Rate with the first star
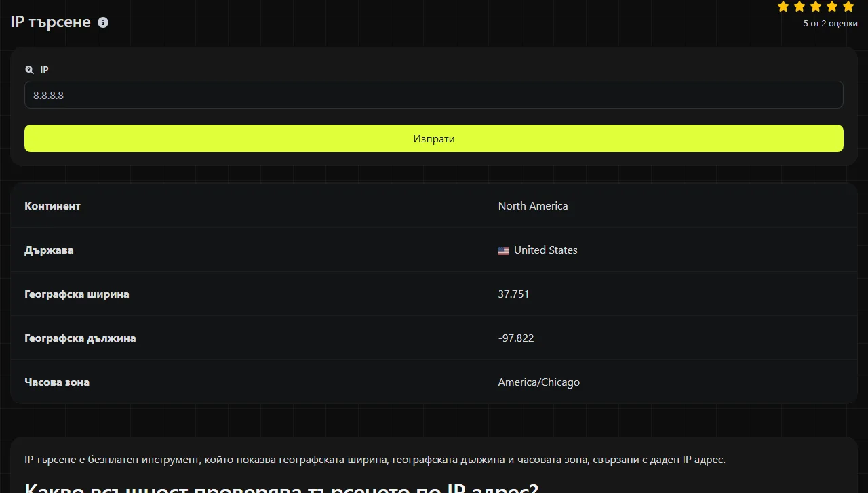 coord(783,7)
